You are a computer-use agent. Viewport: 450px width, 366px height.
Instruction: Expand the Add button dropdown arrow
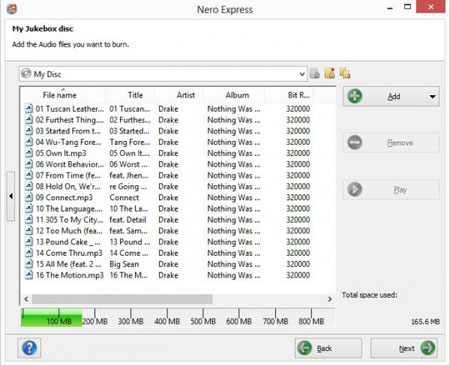coord(433,97)
